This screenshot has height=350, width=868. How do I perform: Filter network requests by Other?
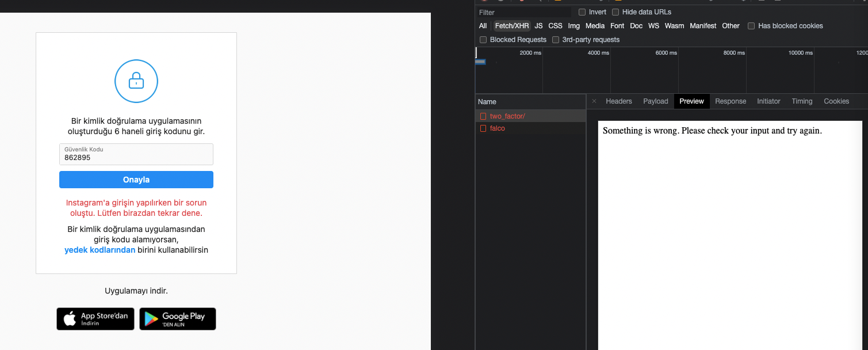point(731,26)
